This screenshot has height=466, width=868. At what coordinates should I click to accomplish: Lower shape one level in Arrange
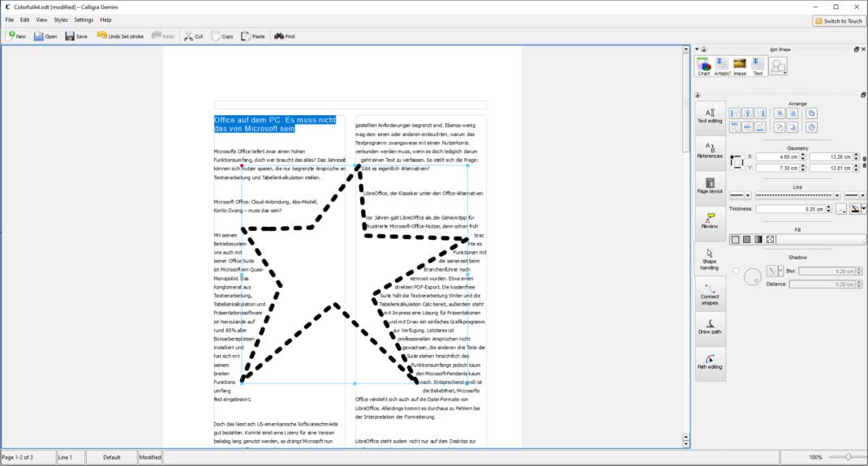(793, 127)
